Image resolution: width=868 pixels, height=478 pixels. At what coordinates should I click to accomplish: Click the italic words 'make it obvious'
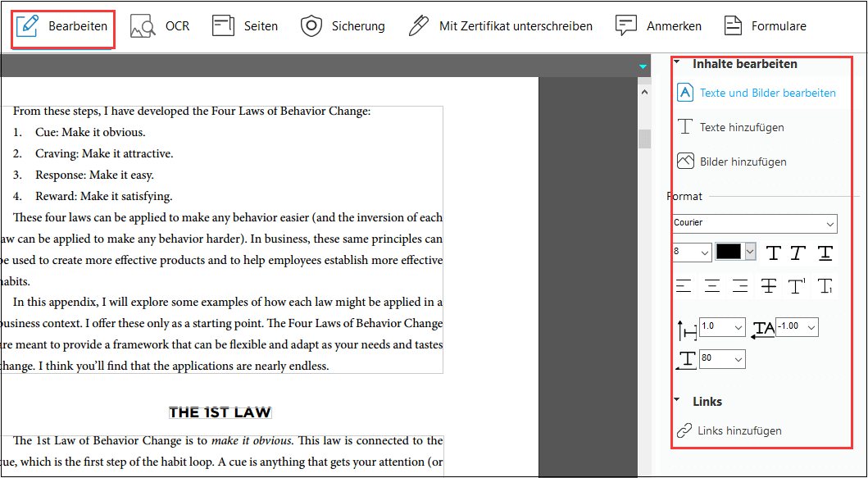[x=251, y=441]
